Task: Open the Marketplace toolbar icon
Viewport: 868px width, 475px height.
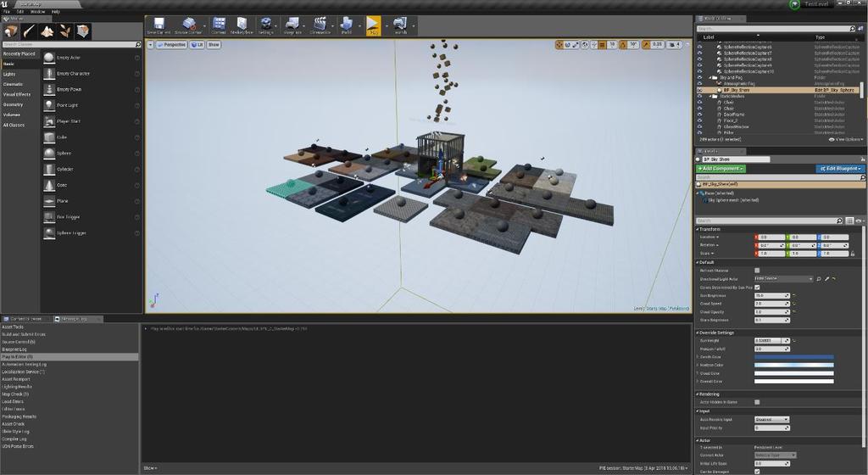Action: point(242,24)
